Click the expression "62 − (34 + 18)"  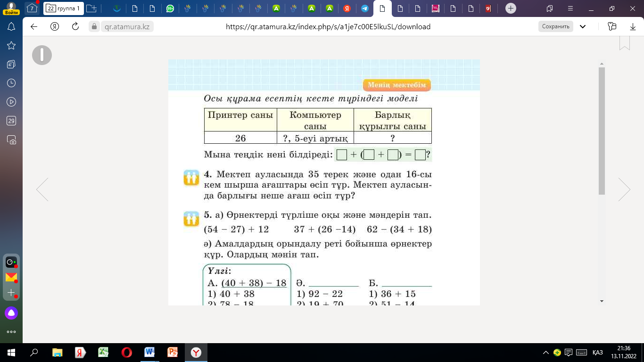pos(398,230)
